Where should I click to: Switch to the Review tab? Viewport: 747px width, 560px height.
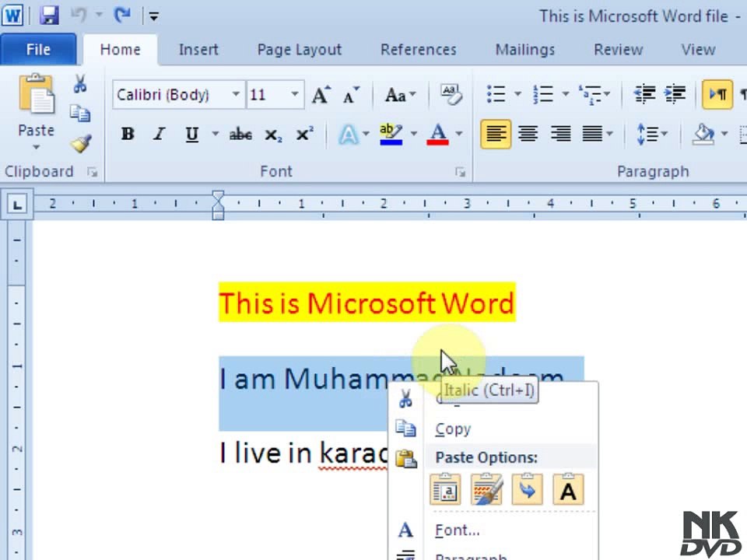pos(619,50)
